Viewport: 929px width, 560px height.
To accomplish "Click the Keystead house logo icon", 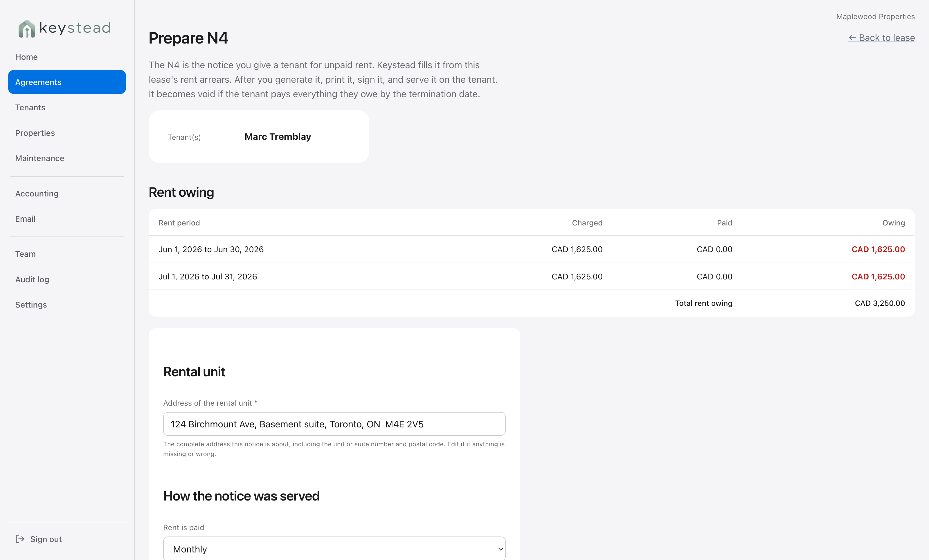I will 27,29.
